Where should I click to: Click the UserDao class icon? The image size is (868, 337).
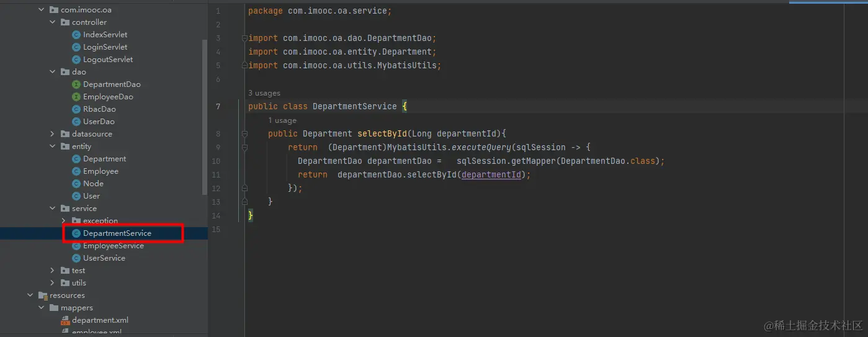tap(76, 122)
